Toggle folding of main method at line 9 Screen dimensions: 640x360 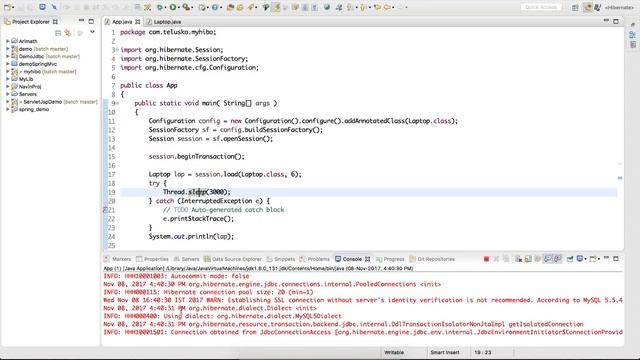point(117,103)
